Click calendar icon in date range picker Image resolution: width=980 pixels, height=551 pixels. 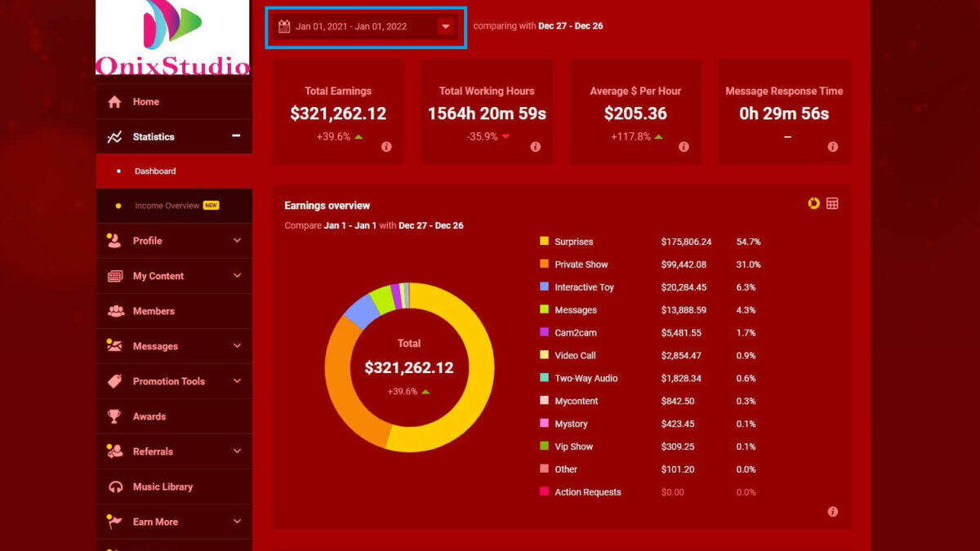point(284,26)
